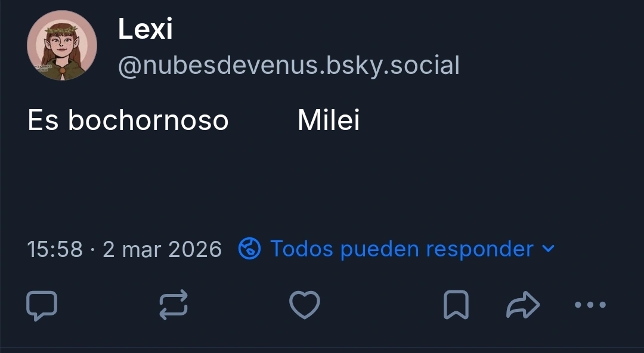Image resolution: width=644 pixels, height=353 pixels.
Task: Click the flower crown on the avatar
Action: coord(62,28)
